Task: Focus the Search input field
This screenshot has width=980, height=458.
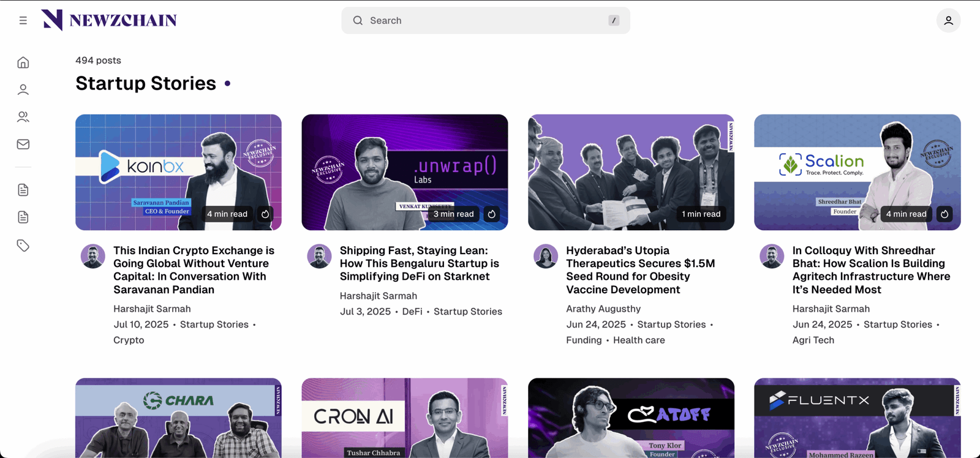Action: pyautogui.click(x=486, y=20)
